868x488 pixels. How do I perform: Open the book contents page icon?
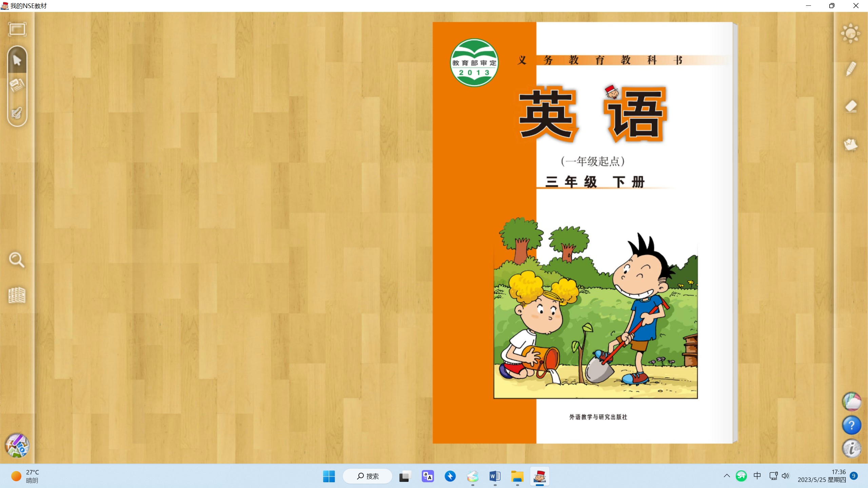pyautogui.click(x=17, y=295)
